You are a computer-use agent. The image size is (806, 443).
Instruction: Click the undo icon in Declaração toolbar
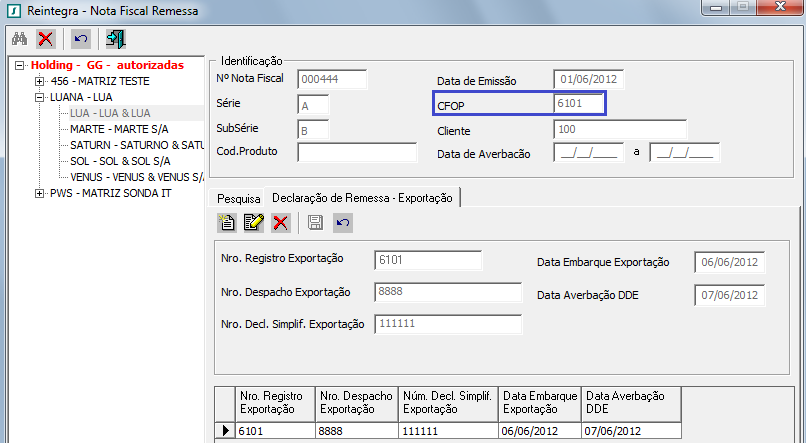tap(342, 223)
